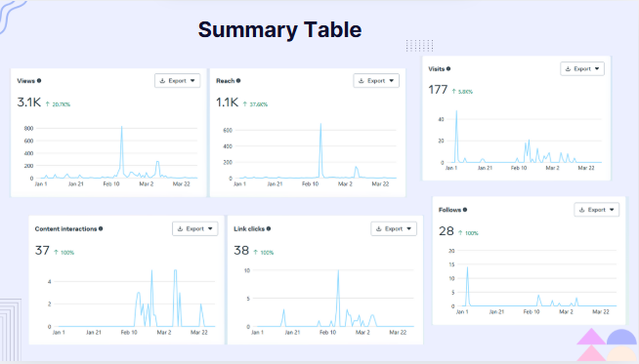Viewport: 639px width, 364px height.
Task: Click the tallest peak in Views chart
Action: point(121,128)
